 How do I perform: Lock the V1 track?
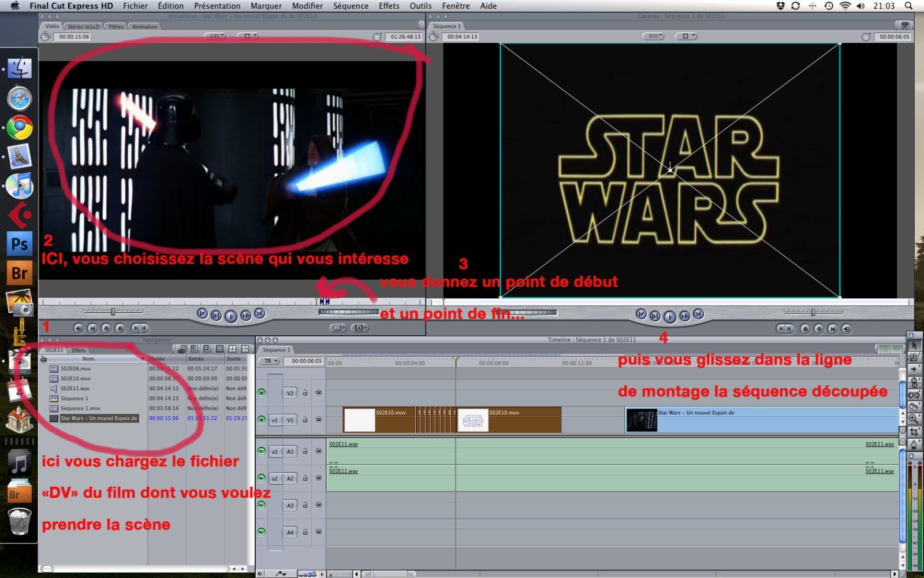(305, 420)
